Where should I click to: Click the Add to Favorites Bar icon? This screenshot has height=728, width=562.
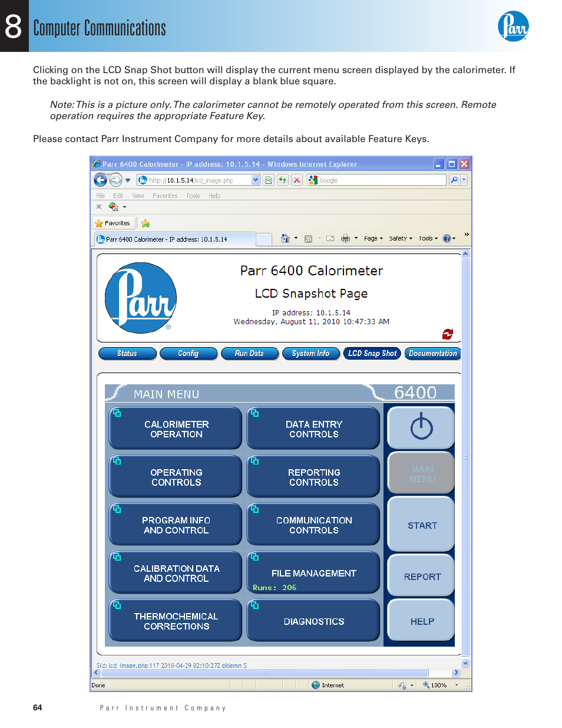click(146, 223)
